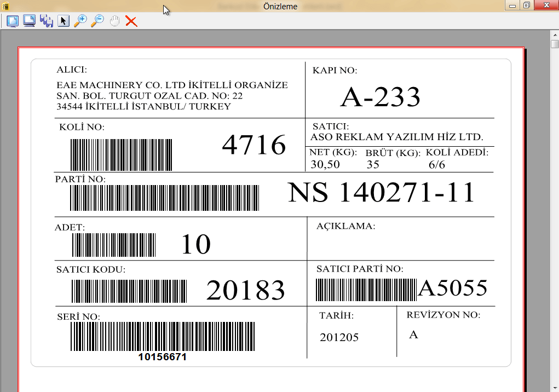This screenshot has height=392, width=559.
Task: Click the zoom in magnifier
Action: [80, 21]
